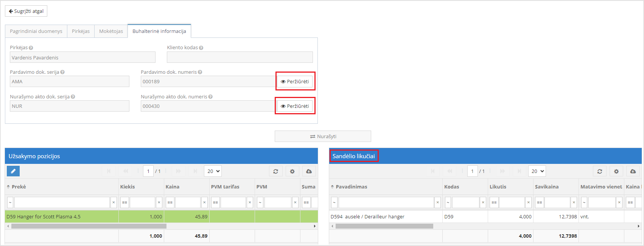Open the Pirkėjas tab
The image size is (644, 246).
click(x=81, y=31)
